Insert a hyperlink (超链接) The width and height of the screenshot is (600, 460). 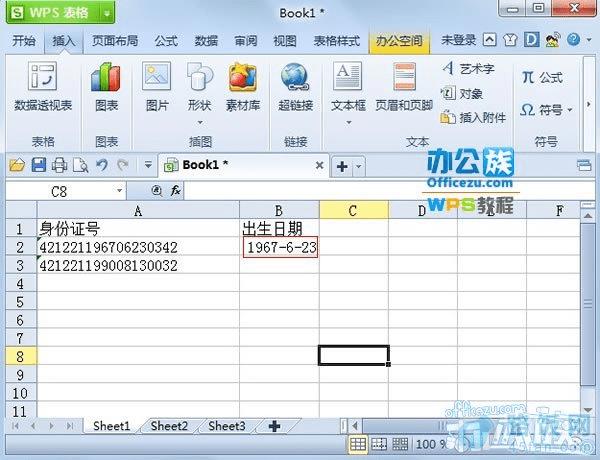pyautogui.click(x=295, y=87)
